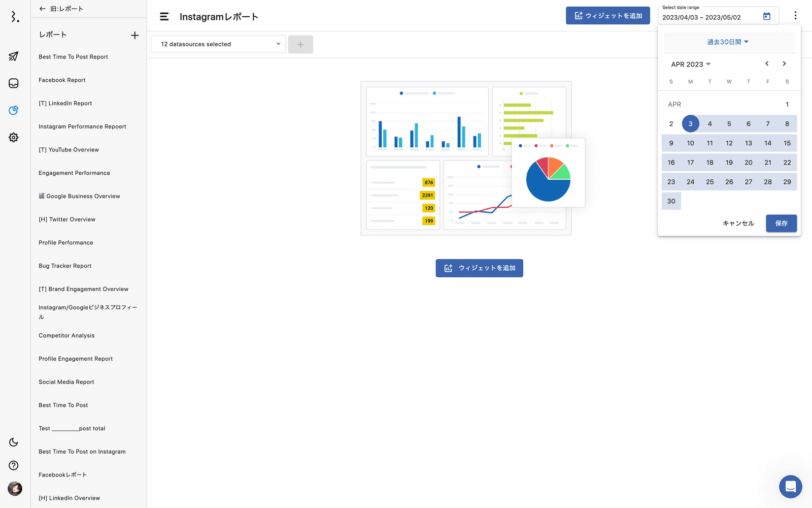
Task: Open the chat support bubble
Action: click(790, 487)
